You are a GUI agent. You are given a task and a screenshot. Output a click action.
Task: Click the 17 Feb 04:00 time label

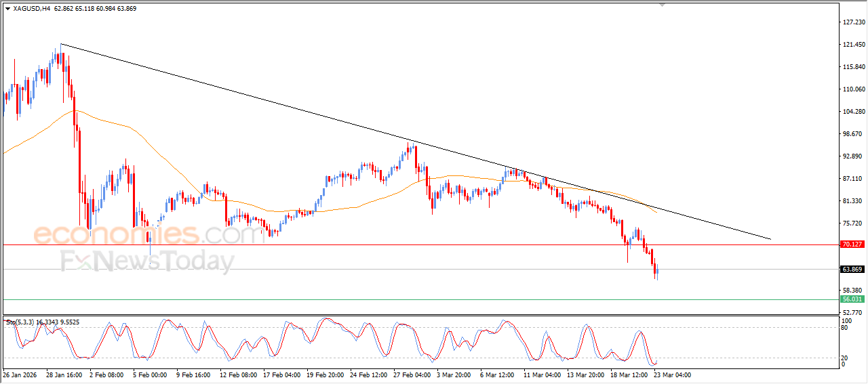(x=281, y=375)
